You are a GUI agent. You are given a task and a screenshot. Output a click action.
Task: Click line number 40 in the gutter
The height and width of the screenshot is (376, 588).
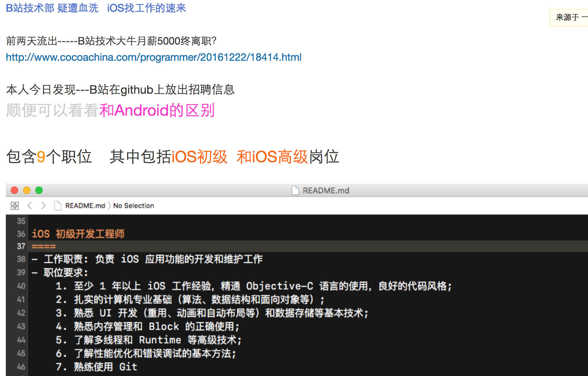21,286
